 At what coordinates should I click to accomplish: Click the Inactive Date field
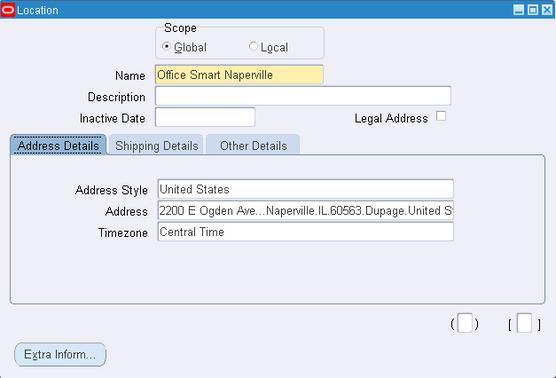(x=205, y=117)
